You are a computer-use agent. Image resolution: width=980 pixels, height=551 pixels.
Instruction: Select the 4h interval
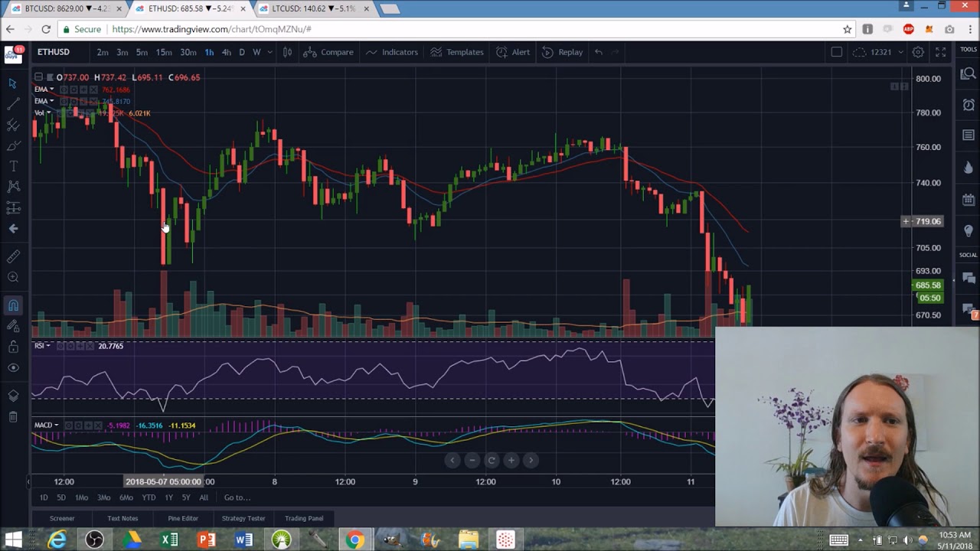pos(226,52)
